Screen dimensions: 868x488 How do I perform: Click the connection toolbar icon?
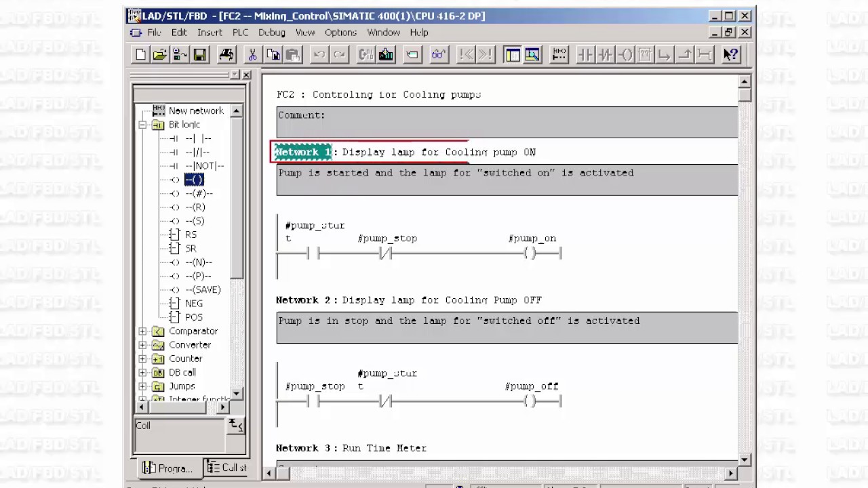click(x=705, y=55)
